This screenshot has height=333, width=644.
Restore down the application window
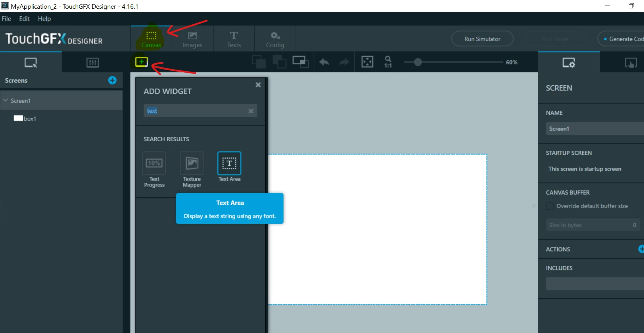pyautogui.click(x=631, y=6)
